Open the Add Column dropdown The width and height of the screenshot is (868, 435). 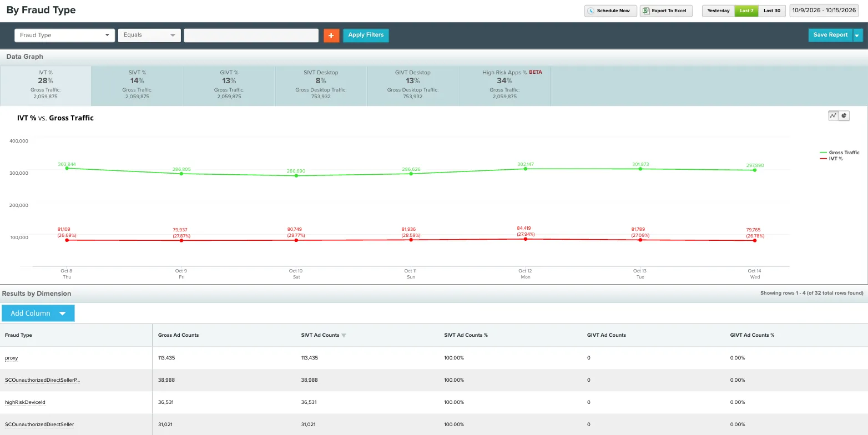tap(38, 313)
